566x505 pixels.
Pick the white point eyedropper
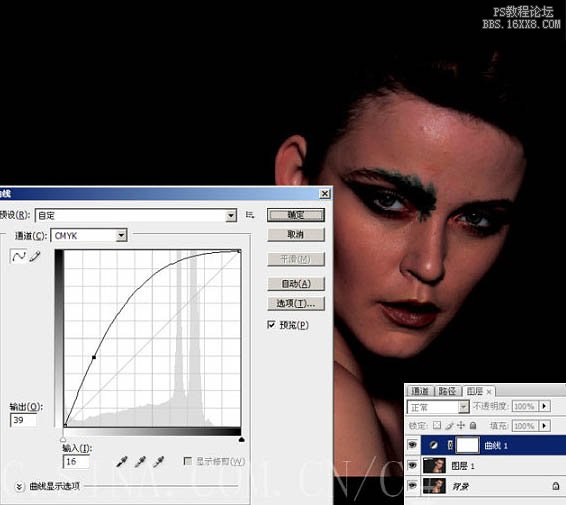coord(158,461)
